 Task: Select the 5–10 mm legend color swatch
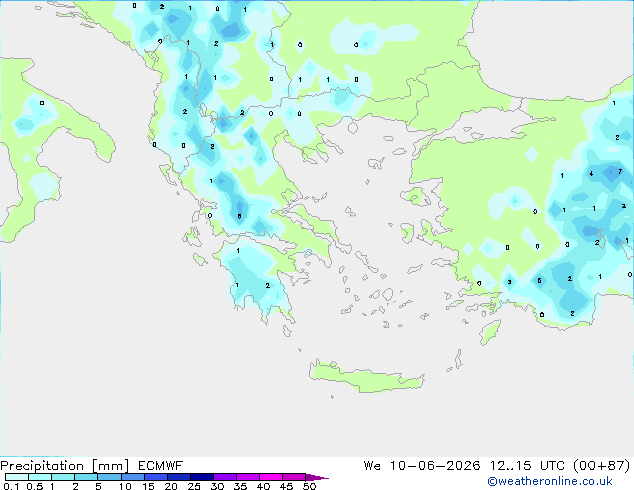[x=109, y=477]
